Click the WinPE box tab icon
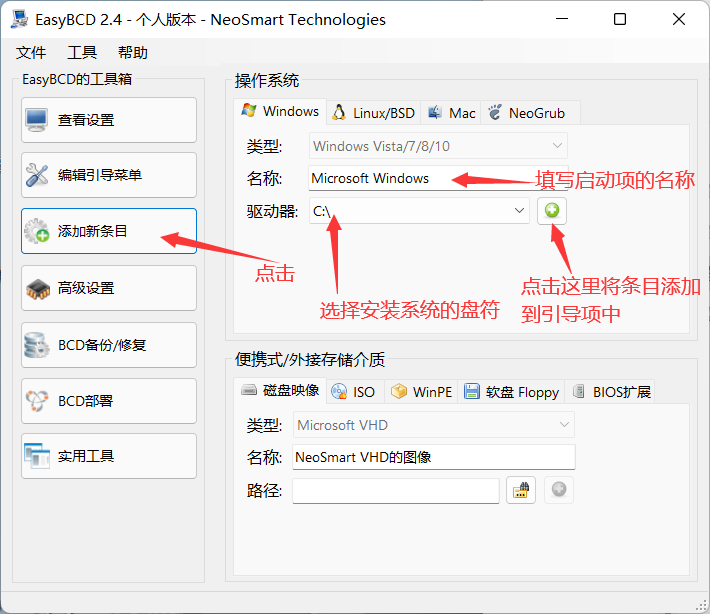710x614 pixels. (x=398, y=391)
